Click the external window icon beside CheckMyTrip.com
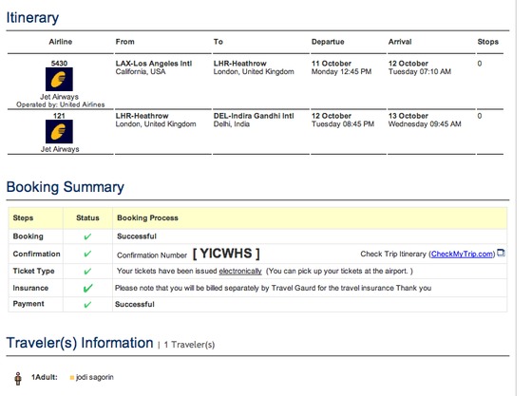 coord(501,253)
